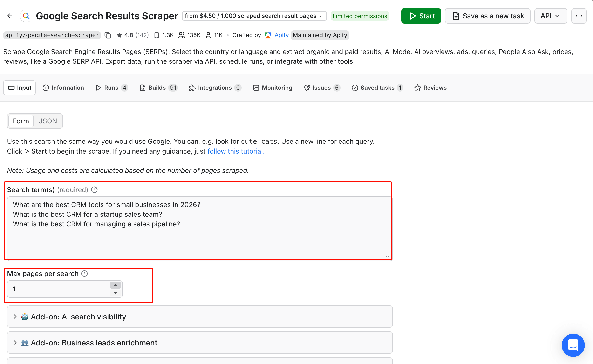Click the query about startup sales team
Screen dimensions: 593x364
tap(87, 214)
